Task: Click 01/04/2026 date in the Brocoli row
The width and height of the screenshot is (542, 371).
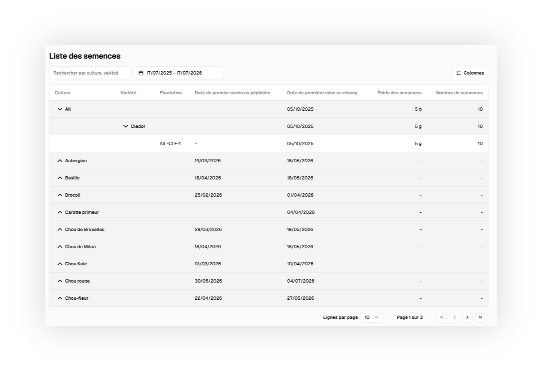Action: (x=300, y=195)
